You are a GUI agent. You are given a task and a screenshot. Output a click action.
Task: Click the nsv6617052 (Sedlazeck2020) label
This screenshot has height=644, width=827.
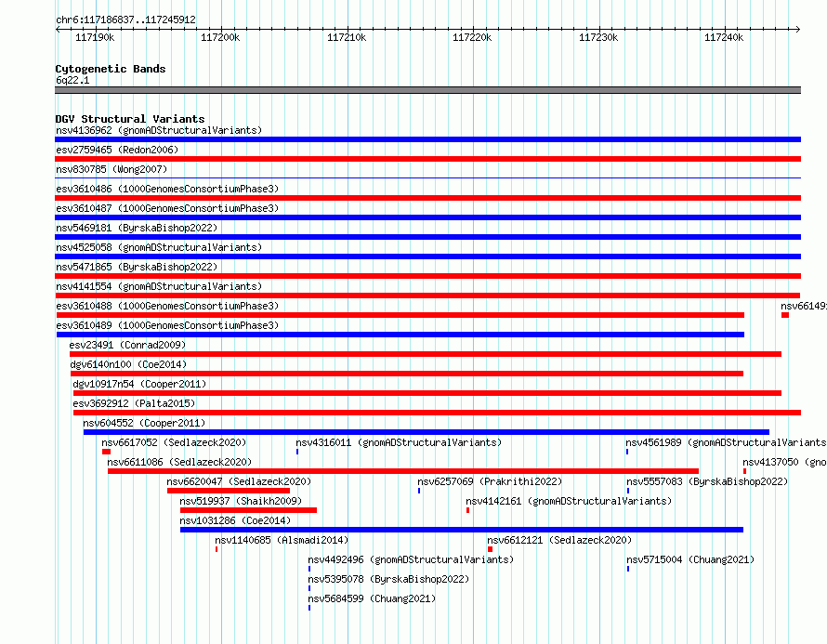tap(174, 442)
